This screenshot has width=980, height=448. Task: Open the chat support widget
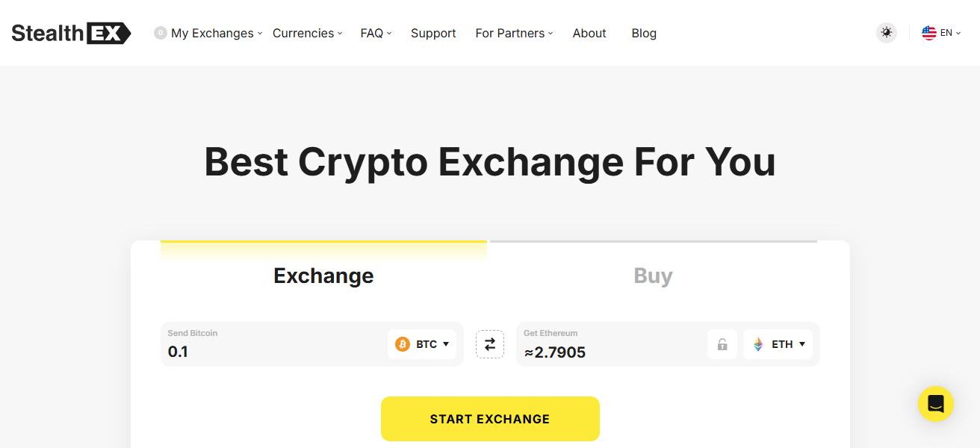coord(935,404)
